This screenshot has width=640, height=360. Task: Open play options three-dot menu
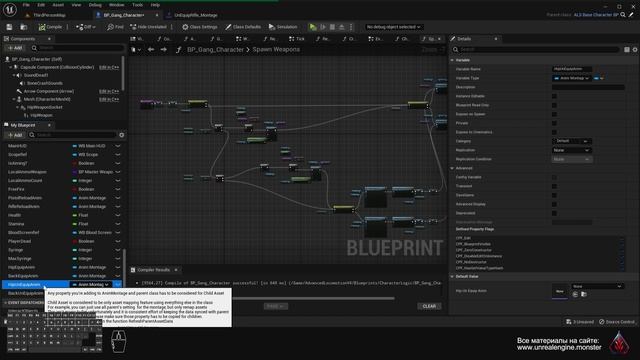point(351,27)
